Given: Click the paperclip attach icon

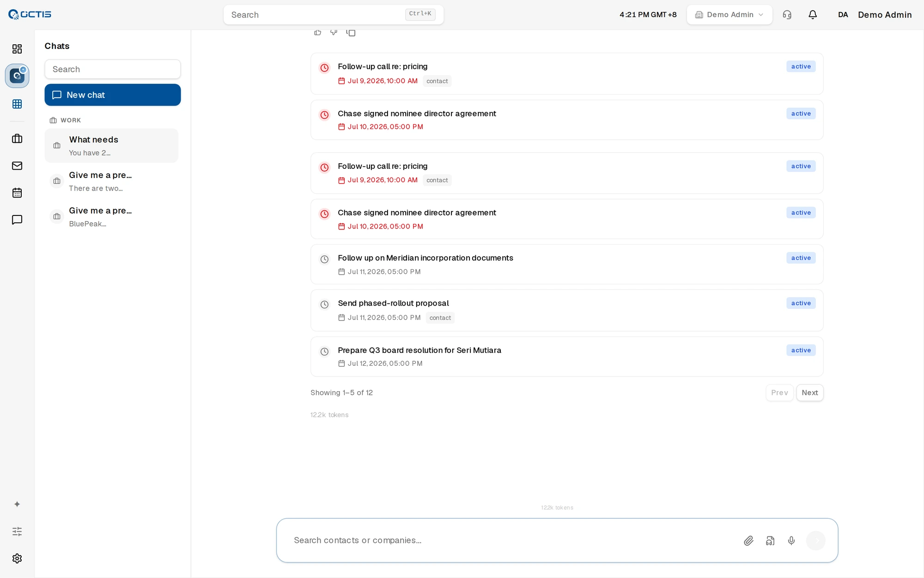Looking at the screenshot, I should 748,541.
